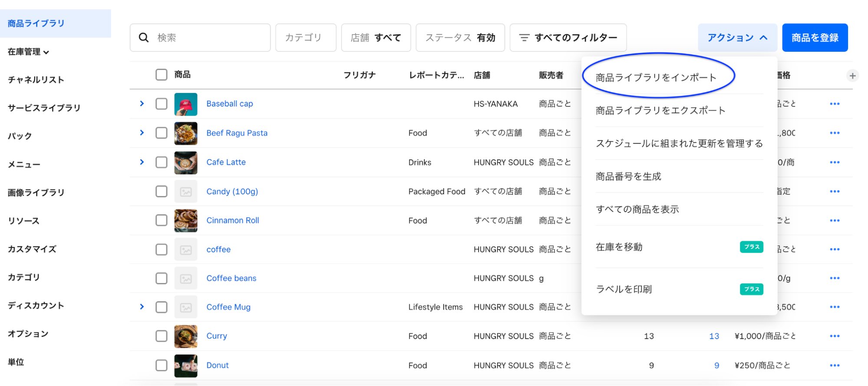Open more options for Beef Ragu Pasta row
Viewport: 868px width, 386px height.
click(835, 133)
